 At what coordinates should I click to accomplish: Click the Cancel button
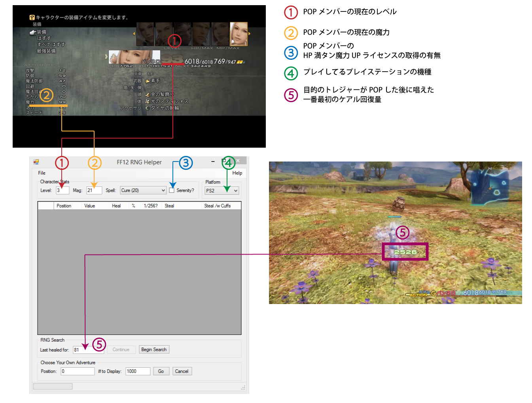[182, 371]
